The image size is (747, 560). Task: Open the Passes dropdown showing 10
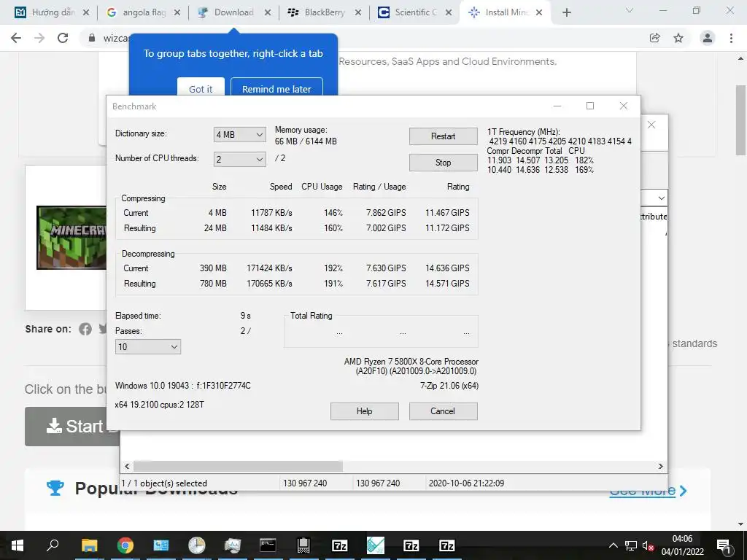(147, 346)
